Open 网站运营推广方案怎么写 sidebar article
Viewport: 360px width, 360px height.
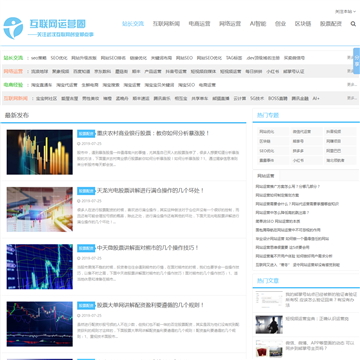tap(288, 187)
